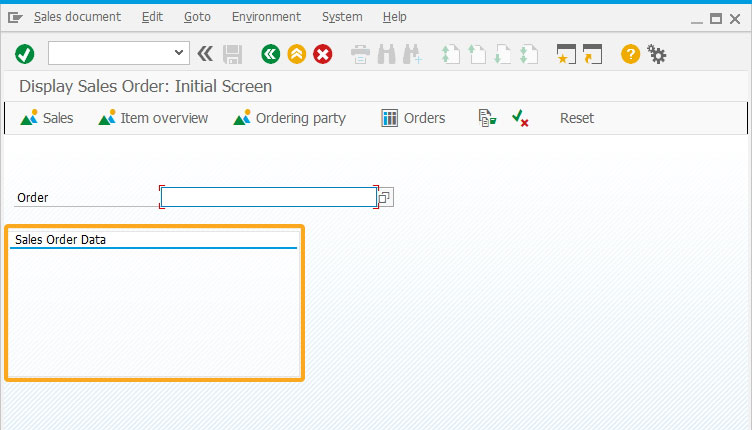Screen dimensions: 752x430
Task: Click the Orders button
Action: point(413,118)
